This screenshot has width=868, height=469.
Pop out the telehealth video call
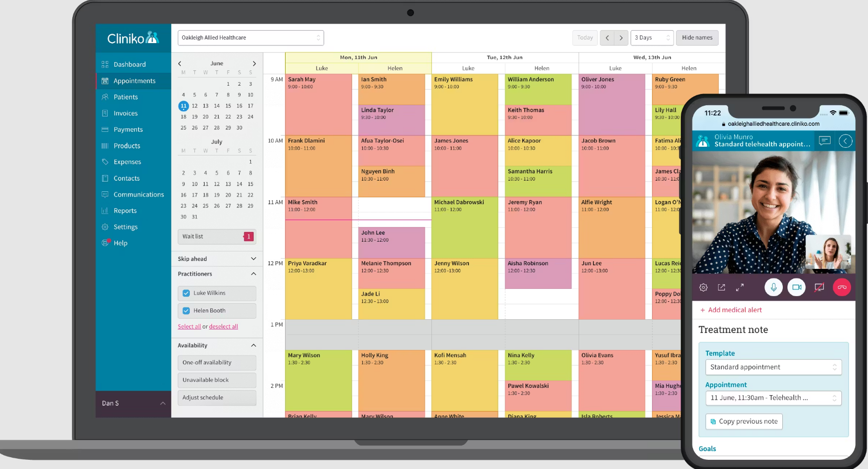pos(721,287)
